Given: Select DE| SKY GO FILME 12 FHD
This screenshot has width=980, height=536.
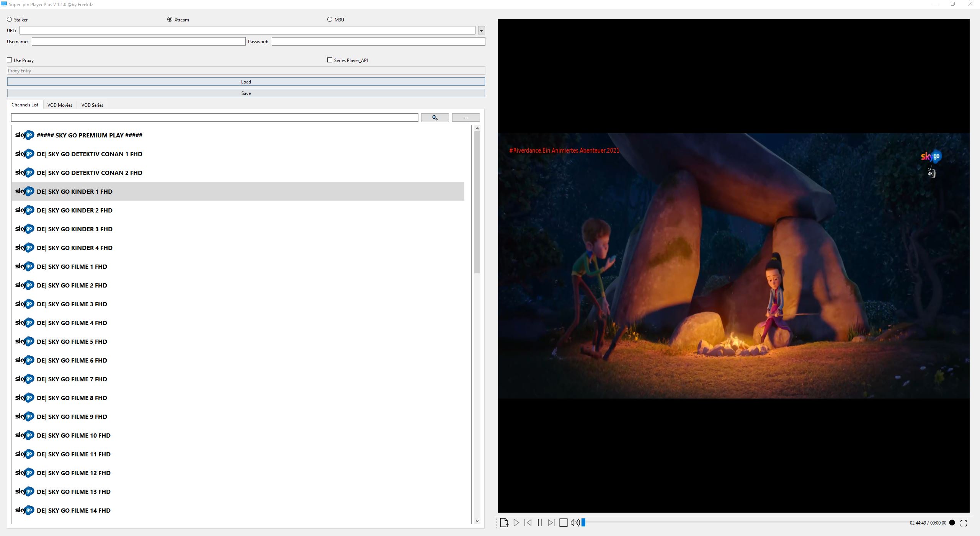Looking at the screenshot, I should point(238,473).
